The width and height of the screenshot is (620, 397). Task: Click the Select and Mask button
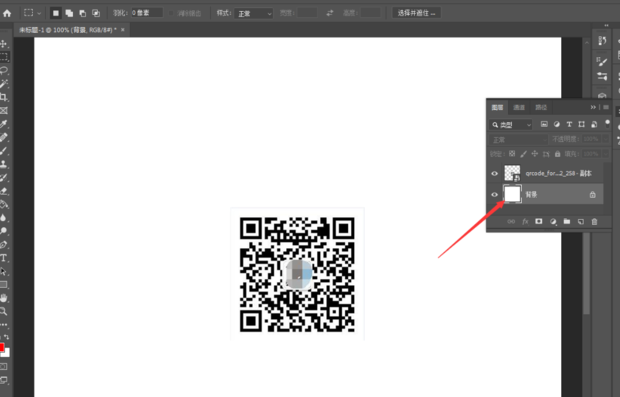416,13
